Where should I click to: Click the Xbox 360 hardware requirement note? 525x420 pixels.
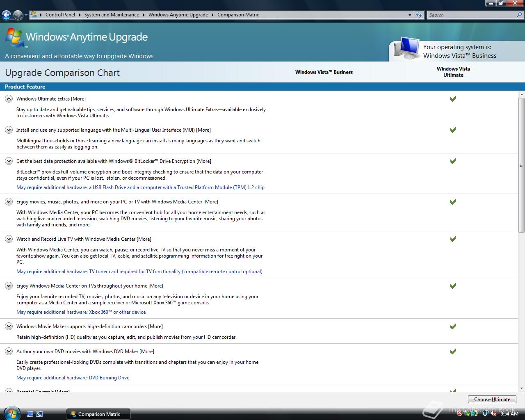pos(81,312)
